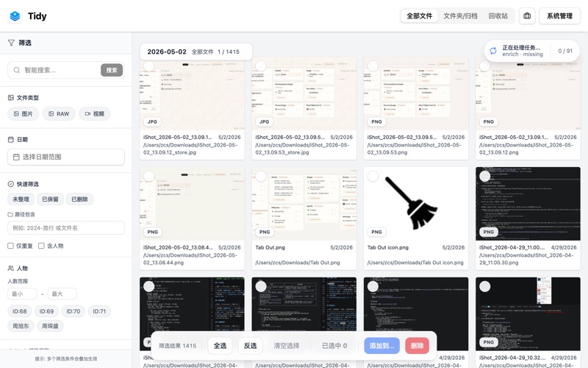Select circle on iShot_2026-04-29_10.32 thumbnail
The height and width of the screenshot is (368, 588).
485,286
